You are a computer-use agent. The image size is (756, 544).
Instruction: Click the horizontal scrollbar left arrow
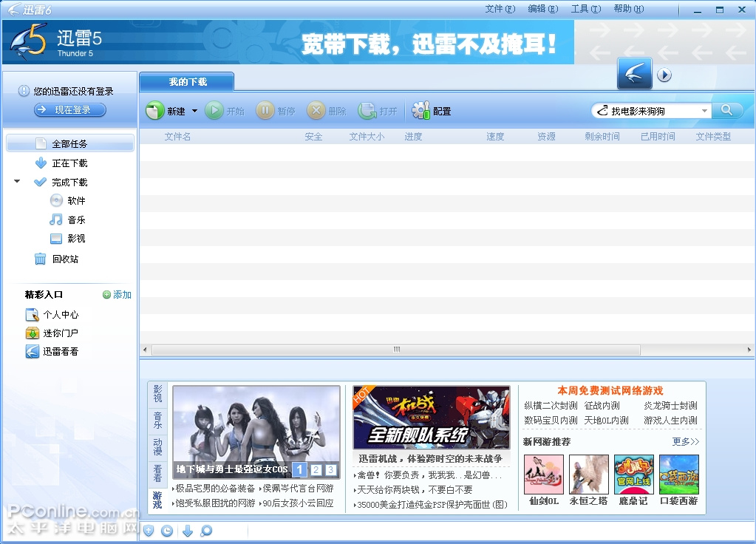145,350
